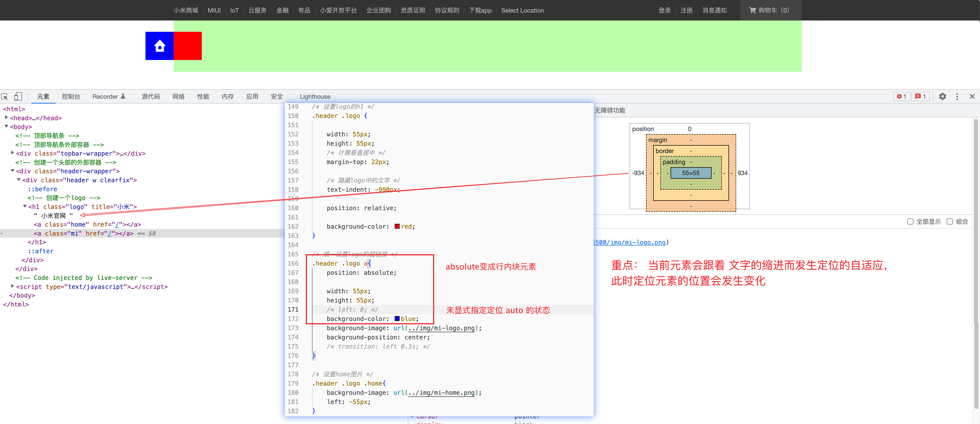This screenshot has height=424, width=980.
Task: Click the MIUI nav link
Action: coord(214,10)
